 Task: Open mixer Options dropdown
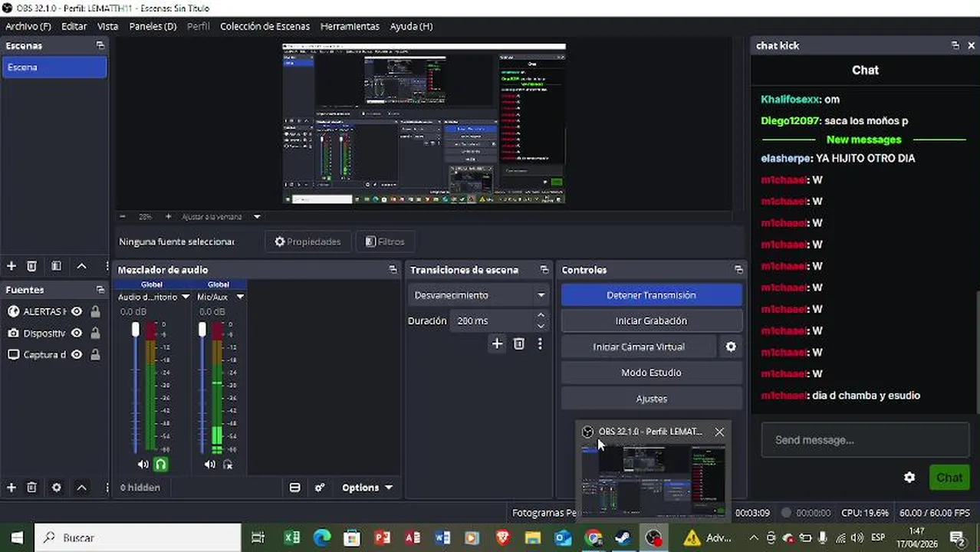coord(367,488)
